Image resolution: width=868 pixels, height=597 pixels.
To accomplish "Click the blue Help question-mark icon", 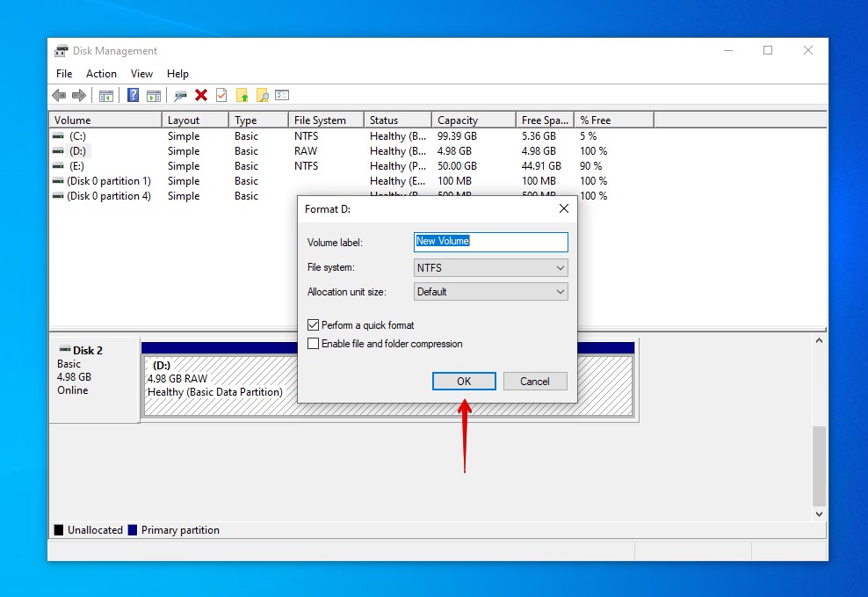I will point(133,95).
